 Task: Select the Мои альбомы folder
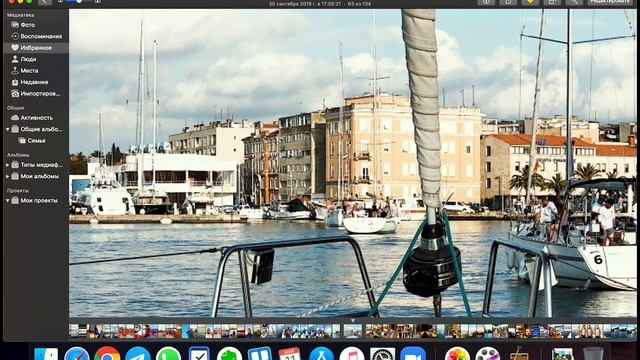pos(36,176)
